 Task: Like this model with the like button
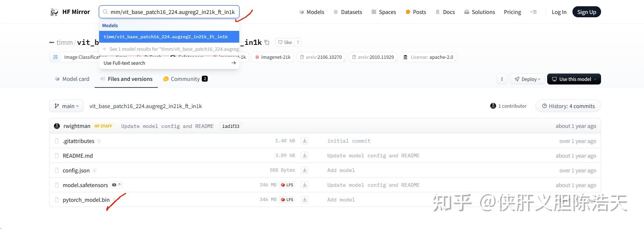(285, 42)
